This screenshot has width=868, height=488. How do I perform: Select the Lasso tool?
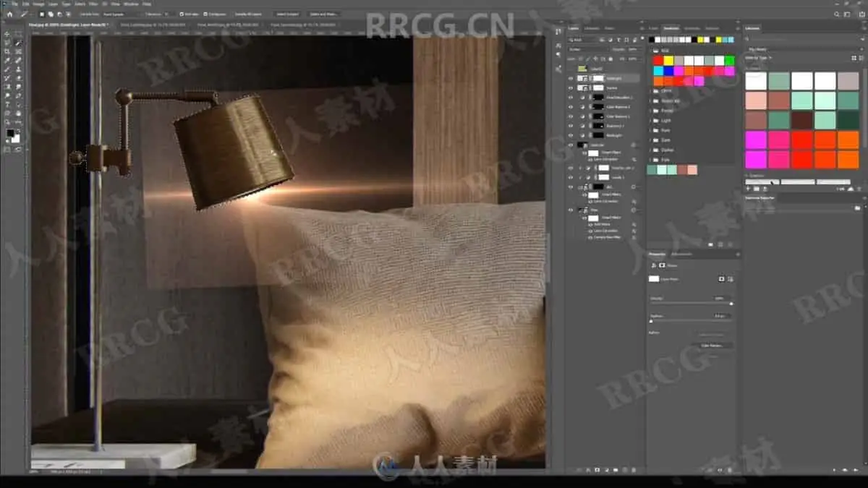7,43
